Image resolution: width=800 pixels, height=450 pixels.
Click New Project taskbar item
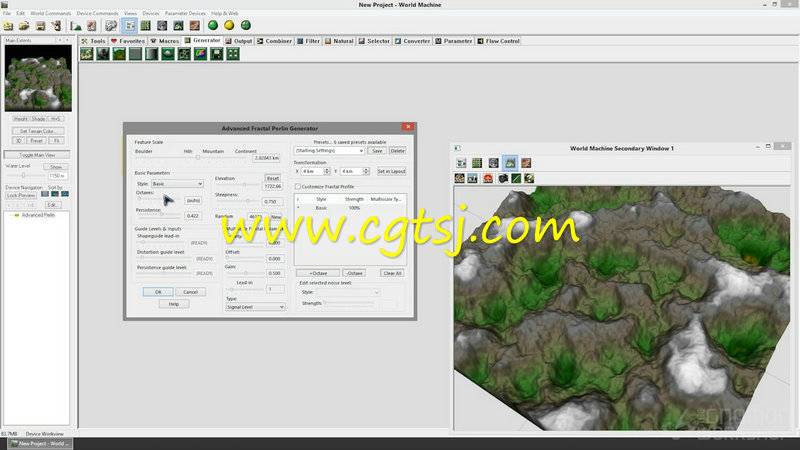click(40, 443)
